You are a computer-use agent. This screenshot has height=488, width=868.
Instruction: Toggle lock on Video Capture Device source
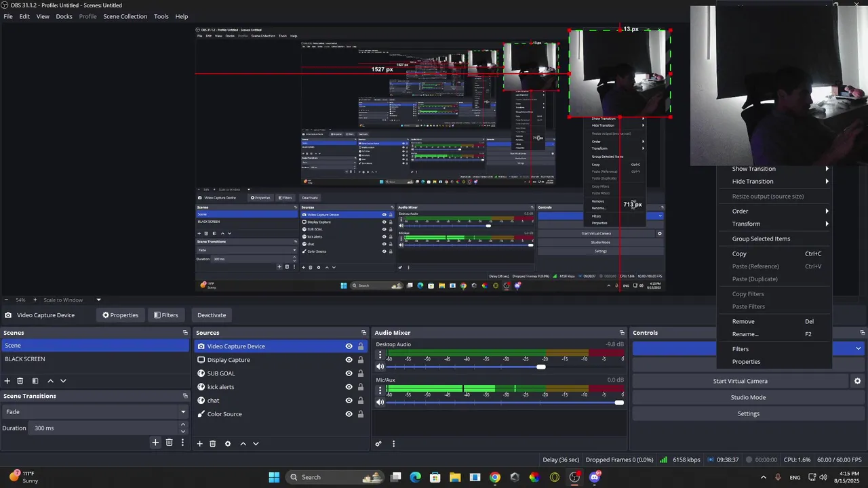[361, 346]
